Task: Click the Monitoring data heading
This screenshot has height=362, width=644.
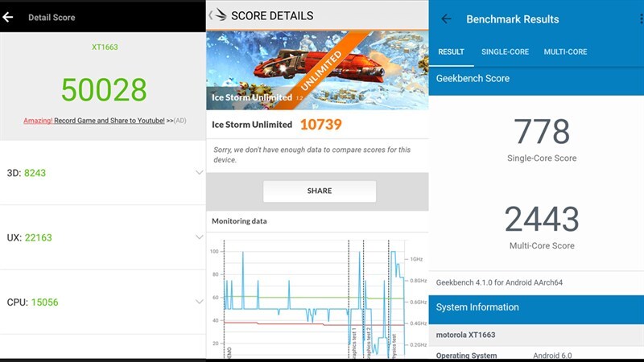Action: pos(239,220)
